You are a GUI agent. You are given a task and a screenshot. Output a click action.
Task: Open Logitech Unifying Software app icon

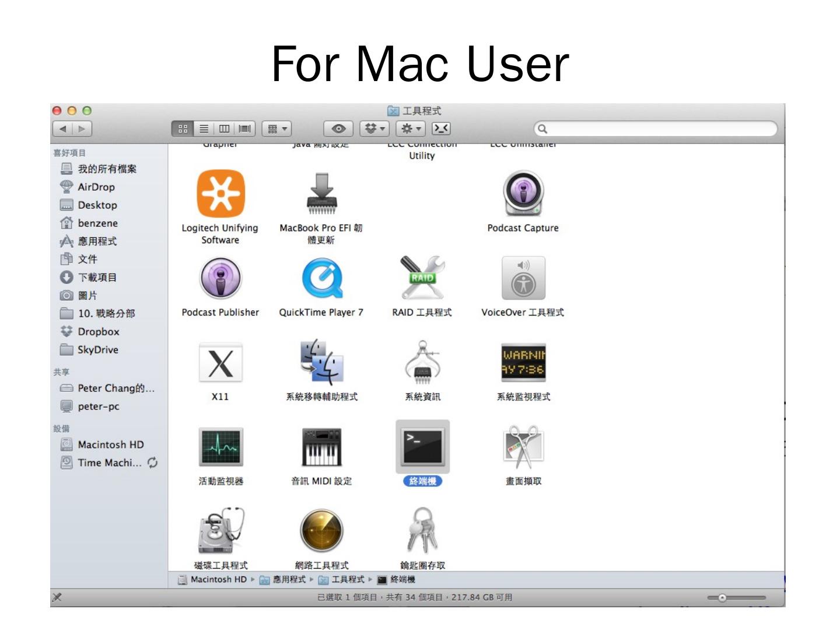click(220, 194)
